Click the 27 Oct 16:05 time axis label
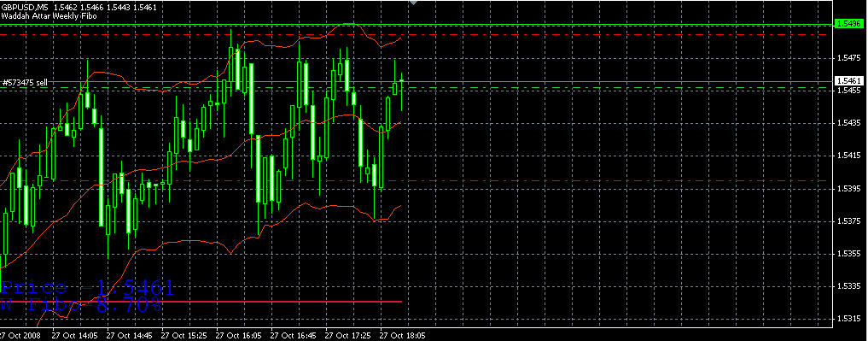 [238, 336]
